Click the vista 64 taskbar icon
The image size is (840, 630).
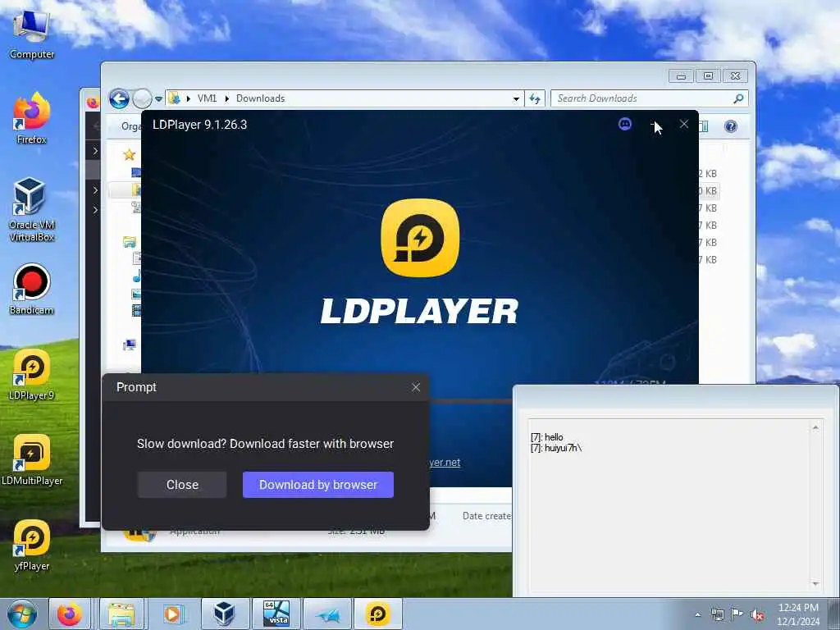coord(276,614)
